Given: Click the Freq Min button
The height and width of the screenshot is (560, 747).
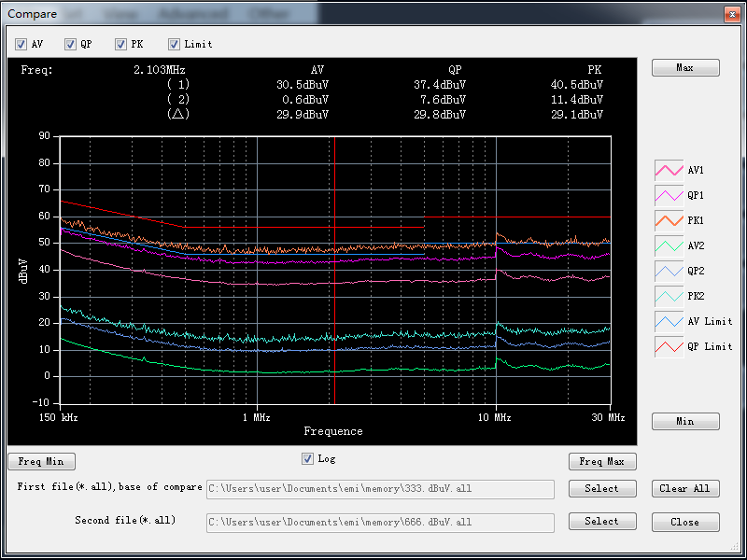Looking at the screenshot, I should (42, 461).
